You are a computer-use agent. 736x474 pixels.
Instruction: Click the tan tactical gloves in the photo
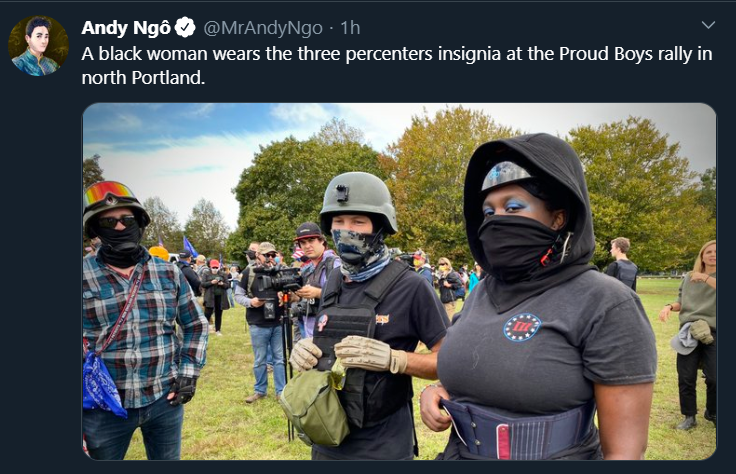pos(348,355)
